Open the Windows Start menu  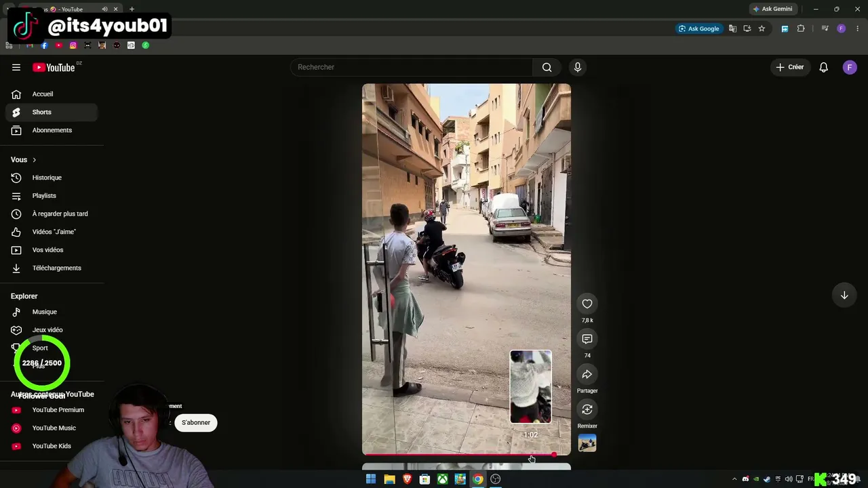pos(371,479)
